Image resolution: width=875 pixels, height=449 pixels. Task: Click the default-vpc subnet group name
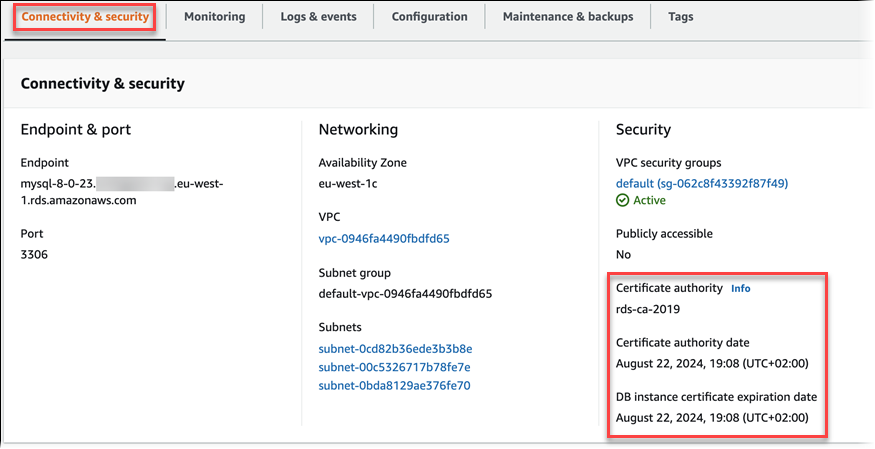[405, 294]
